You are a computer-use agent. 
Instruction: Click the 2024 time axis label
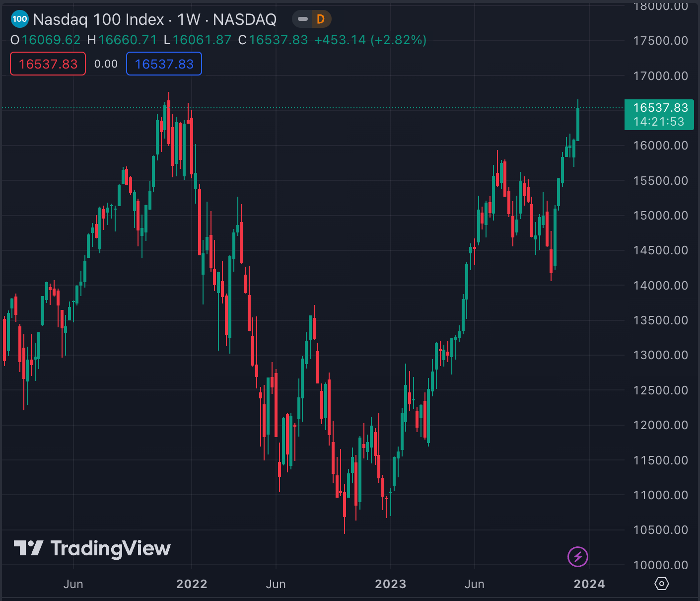pos(589,584)
